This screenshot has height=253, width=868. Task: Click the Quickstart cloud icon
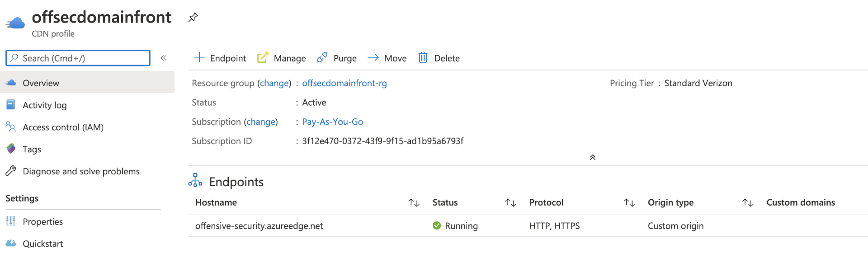point(11,243)
